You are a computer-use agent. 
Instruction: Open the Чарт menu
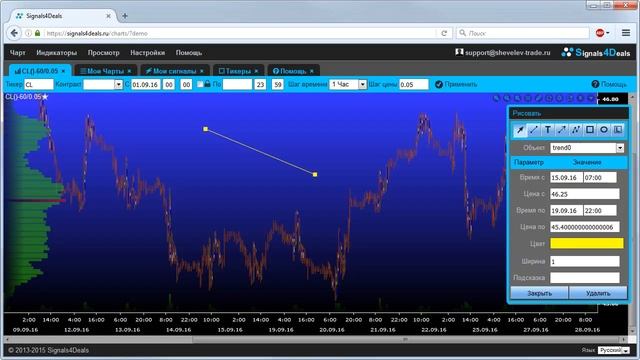(x=18, y=53)
